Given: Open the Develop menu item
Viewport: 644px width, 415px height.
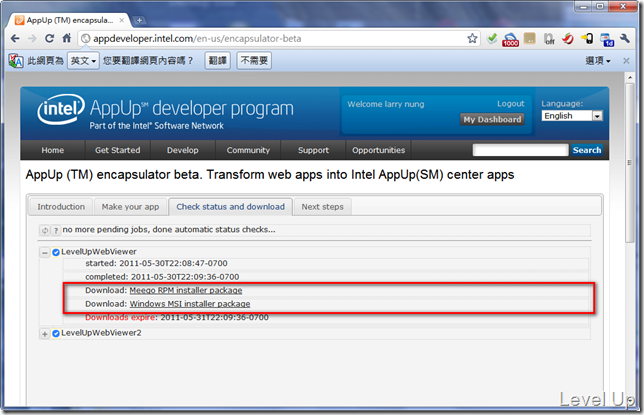Looking at the screenshot, I should [183, 150].
